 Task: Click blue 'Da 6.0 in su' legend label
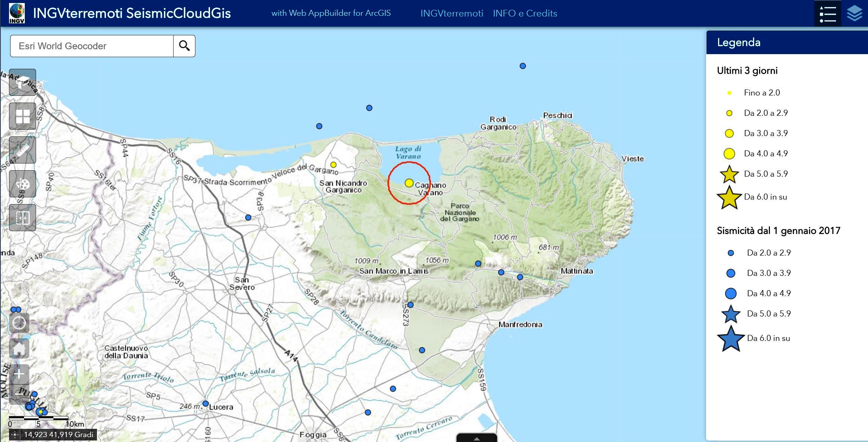click(768, 338)
